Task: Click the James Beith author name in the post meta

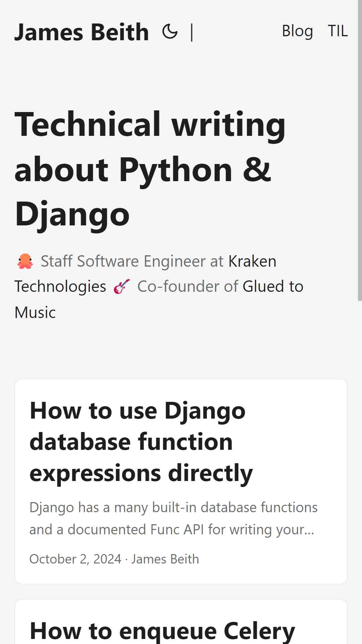Action: tap(165, 559)
